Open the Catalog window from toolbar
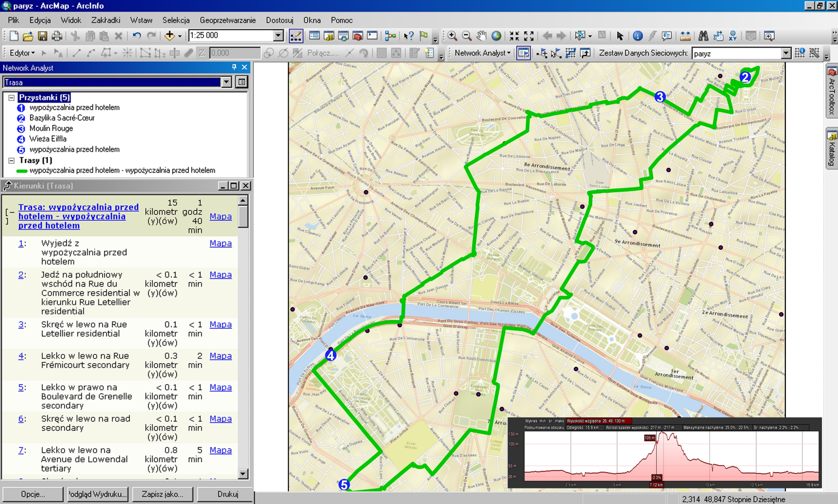The width and height of the screenshot is (838, 504). tap(329, 36)
